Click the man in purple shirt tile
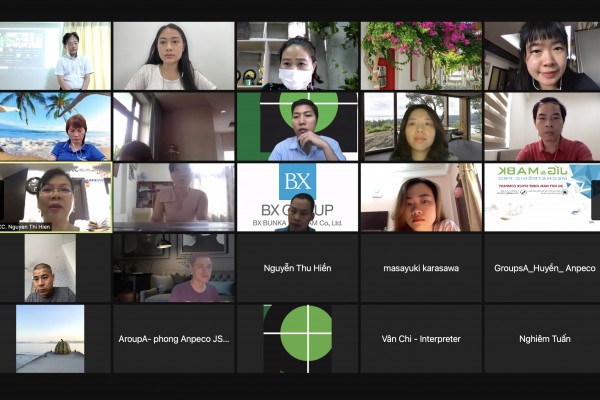This screenshot has width=600, height=400. pyautogui.click(x=174, y=268)
